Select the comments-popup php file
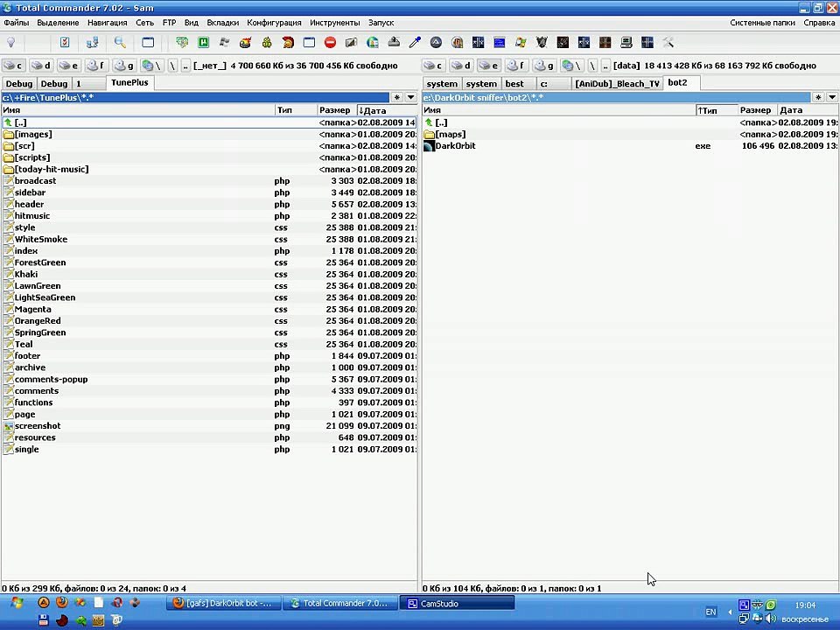Image resolution: width=840 pixels, height=630 pixels. (x=209, y=379)
